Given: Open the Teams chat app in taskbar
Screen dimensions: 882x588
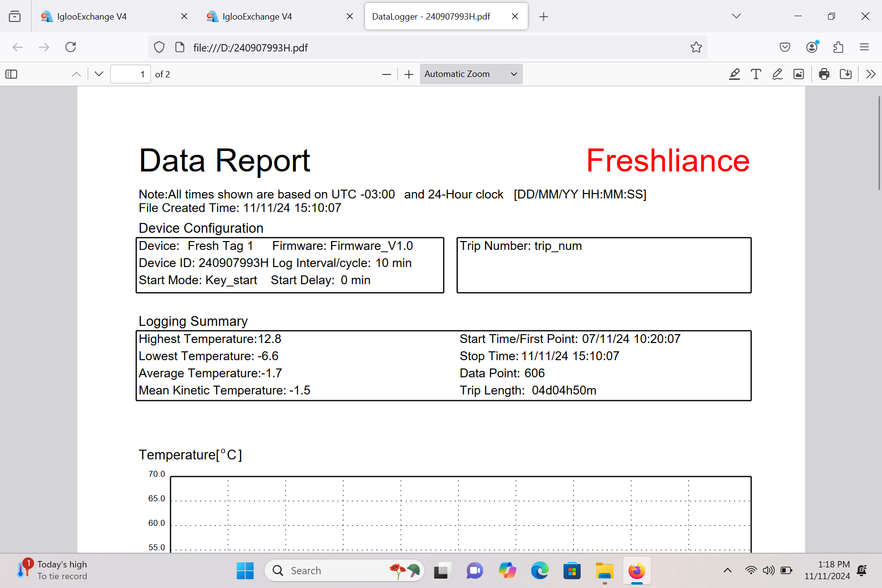Looking at the screenshot, I should pyautogui.click(x=474, y=570).
